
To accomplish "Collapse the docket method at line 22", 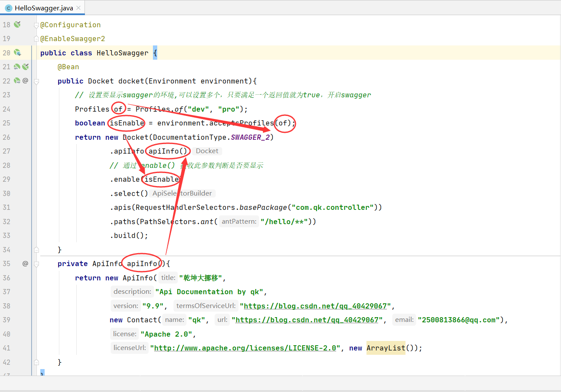I will point(36,81).
